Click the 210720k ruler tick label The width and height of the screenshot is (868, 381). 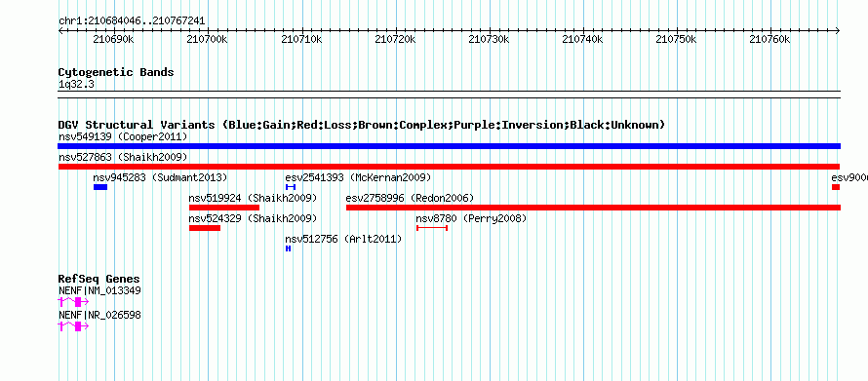(x=395, y=39)
